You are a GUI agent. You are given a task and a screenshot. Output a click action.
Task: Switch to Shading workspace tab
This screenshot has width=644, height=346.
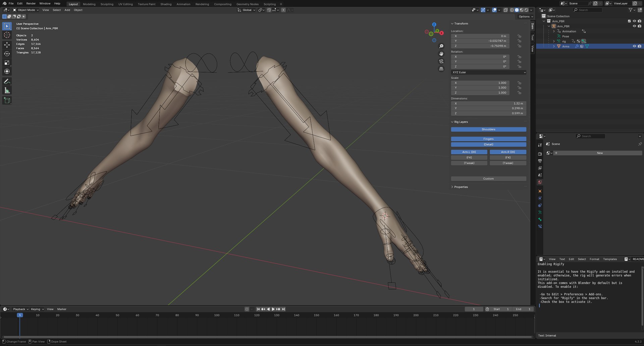point(166,4)
